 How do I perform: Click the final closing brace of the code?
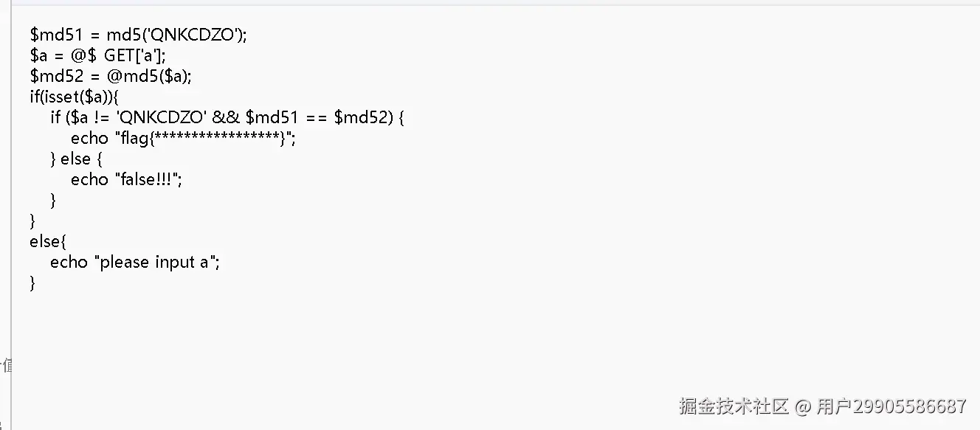point(32,282)
